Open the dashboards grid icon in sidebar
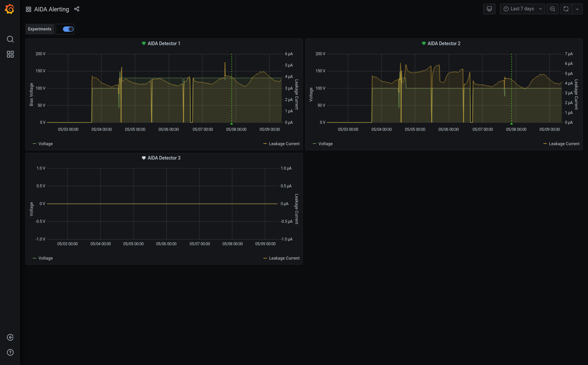This screenshot has width=588, height=365. (x=10, y=54)
